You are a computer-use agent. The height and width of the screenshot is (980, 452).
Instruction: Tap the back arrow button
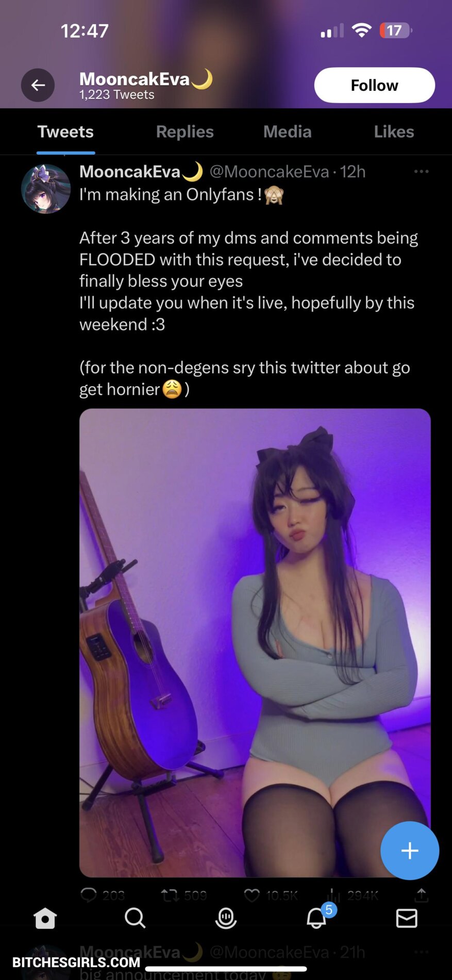[x=38, y=85]
